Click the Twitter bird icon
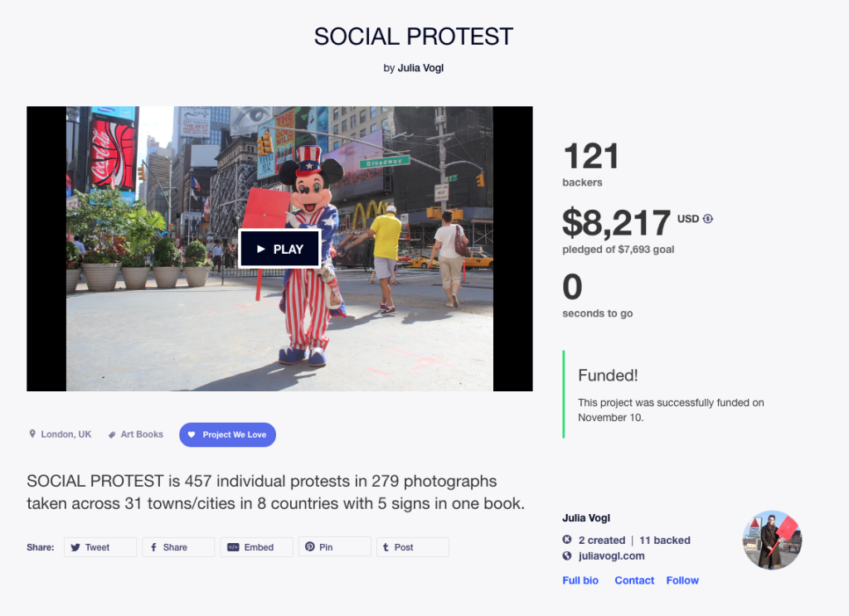This screenshot has width=849, height=616. (x=75, y=547)
